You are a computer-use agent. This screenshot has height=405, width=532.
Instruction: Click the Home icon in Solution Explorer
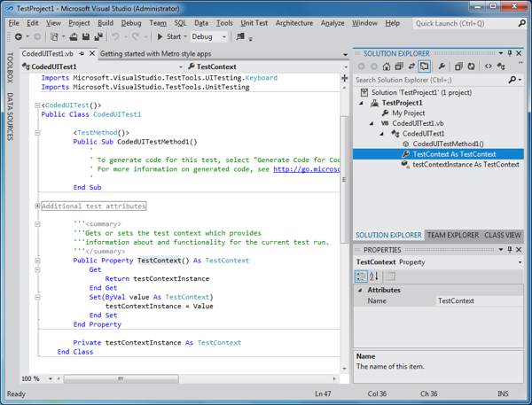(387, 66)
